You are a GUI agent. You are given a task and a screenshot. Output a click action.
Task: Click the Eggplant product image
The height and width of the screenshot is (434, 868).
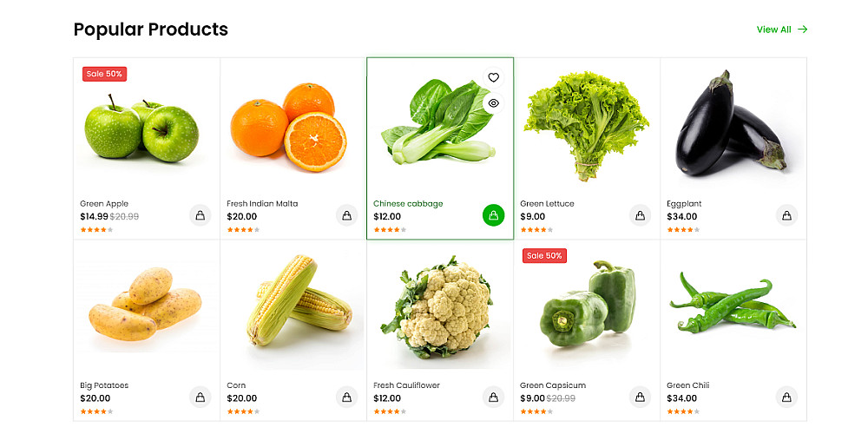coord(732,124)
